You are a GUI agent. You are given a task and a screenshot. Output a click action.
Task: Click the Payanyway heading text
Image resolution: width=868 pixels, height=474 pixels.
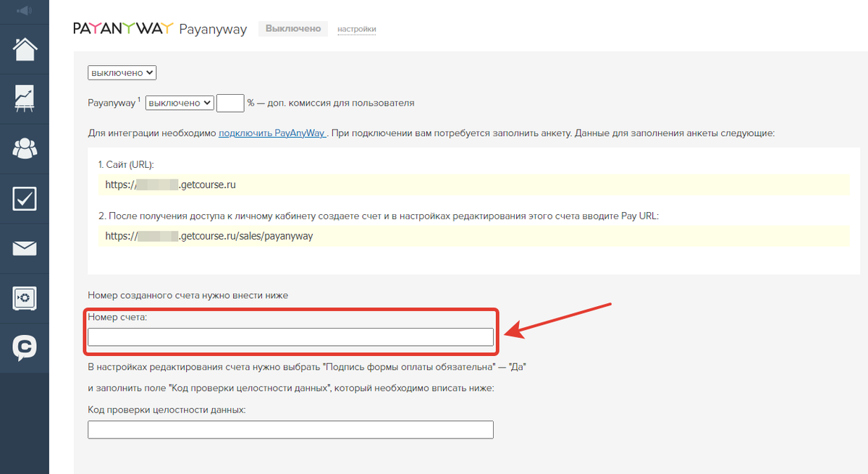pos(213,30)
